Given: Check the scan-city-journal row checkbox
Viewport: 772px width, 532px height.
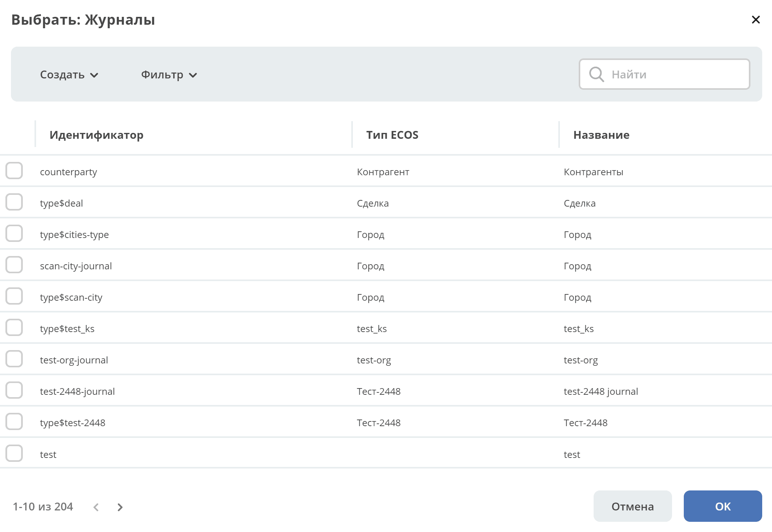Looking at the screenshot, I should [x=14, y=265].
